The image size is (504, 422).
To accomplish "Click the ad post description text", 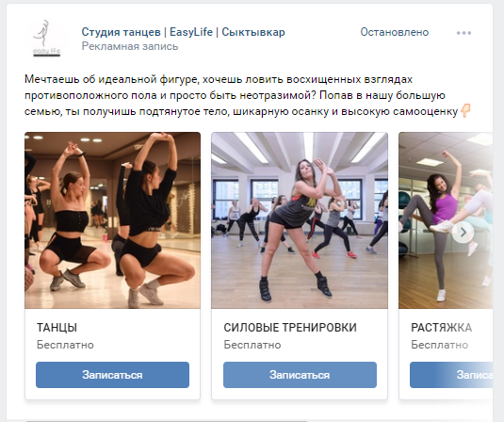I will click(x=248, y=95).
